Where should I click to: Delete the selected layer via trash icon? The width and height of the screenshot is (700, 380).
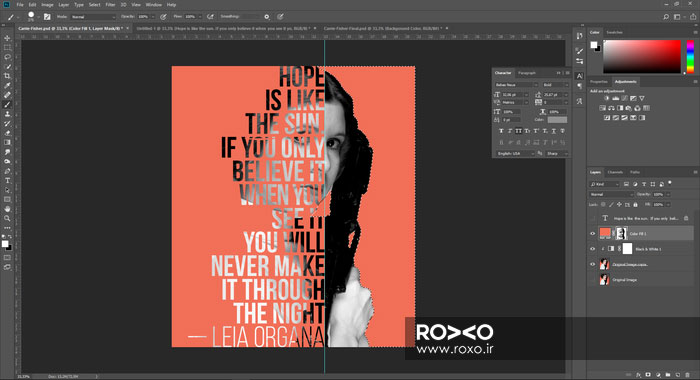[688, 375]
